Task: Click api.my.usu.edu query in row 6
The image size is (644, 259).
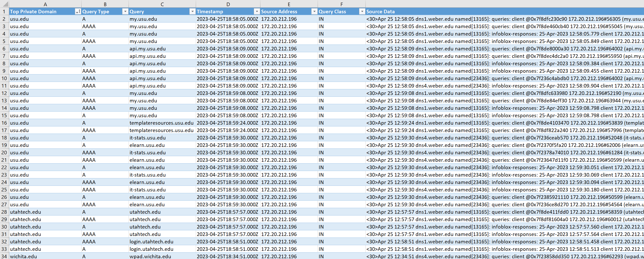Action: 162,49
